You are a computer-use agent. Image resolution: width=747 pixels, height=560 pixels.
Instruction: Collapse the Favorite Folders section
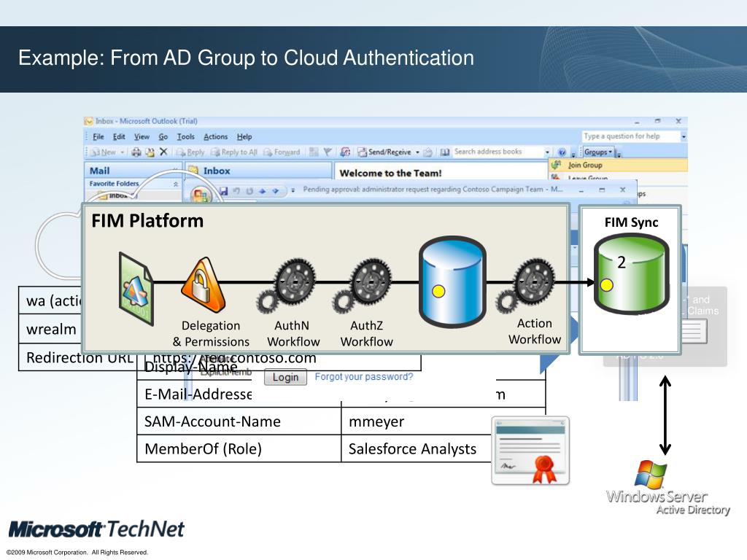pos(176,184)
